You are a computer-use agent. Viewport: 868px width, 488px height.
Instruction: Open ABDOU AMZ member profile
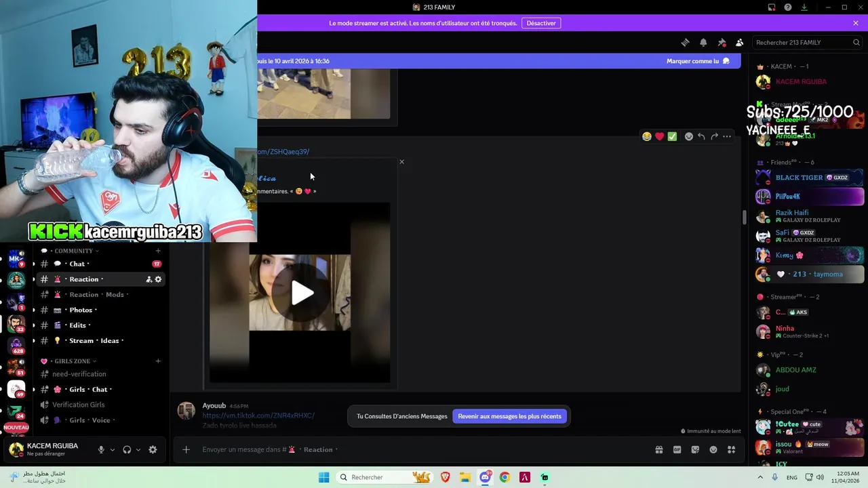tap(810, 370)
